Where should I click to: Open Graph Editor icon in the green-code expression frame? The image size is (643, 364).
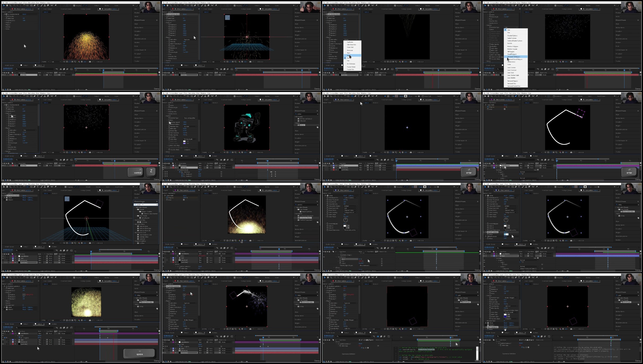coord(389,336)
